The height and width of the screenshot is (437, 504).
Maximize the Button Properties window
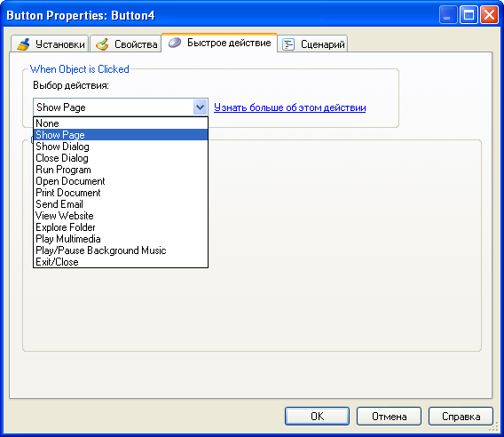click(469, 15)
